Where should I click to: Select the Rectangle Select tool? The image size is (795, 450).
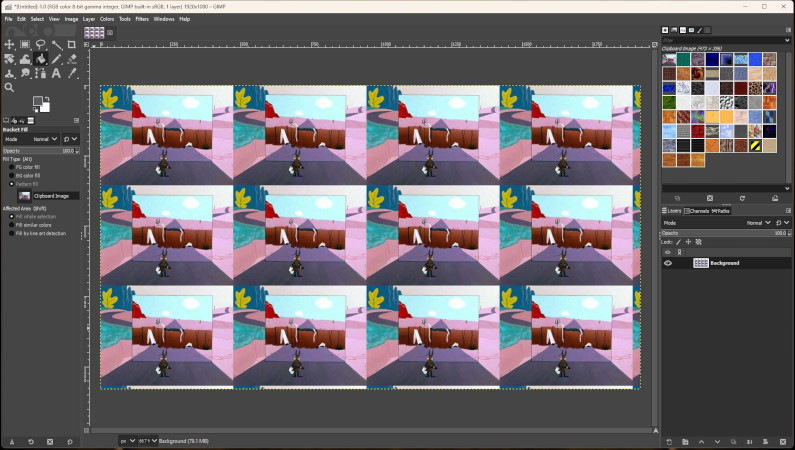tap(25, 45)
